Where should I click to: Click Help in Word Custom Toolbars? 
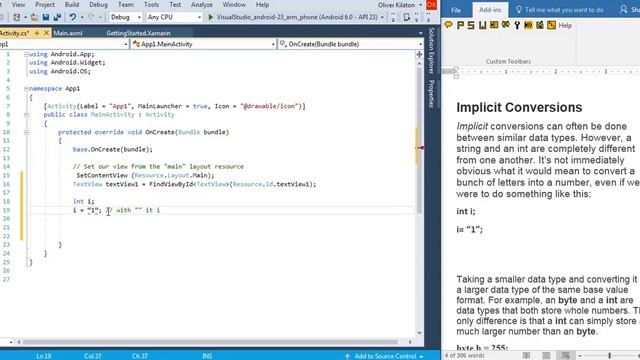[x=565, y=25]
